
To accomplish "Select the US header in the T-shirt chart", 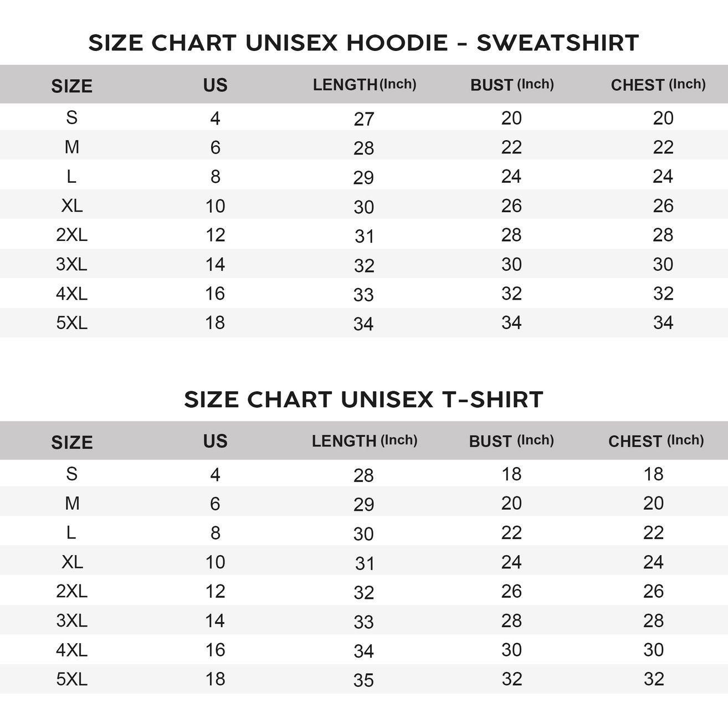I will (215, 441).
